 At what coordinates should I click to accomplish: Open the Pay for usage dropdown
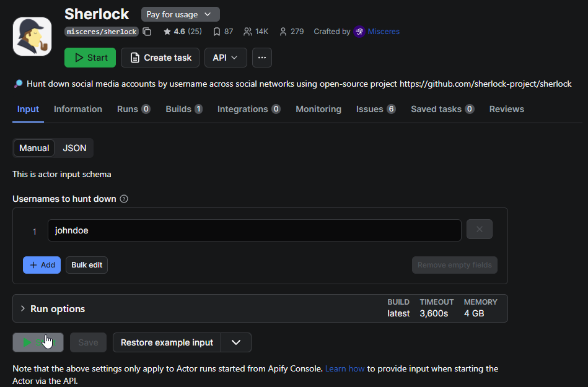[180, 14]
